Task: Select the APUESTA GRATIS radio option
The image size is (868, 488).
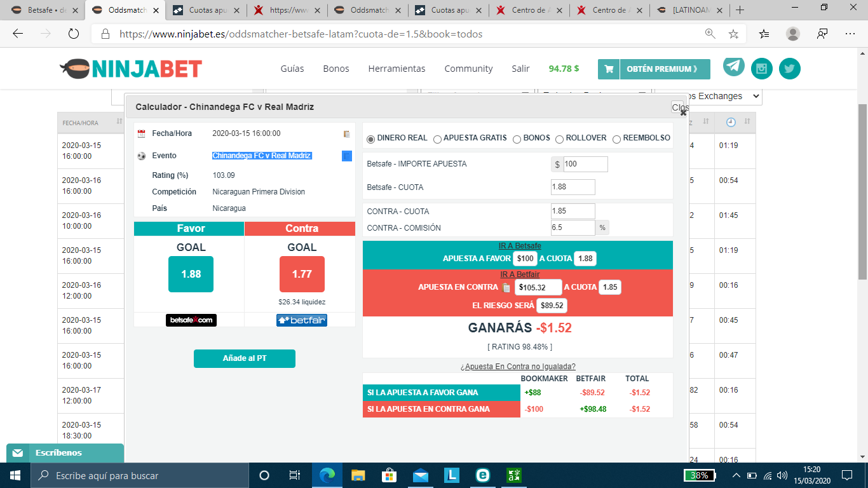Action: click(437, 139)
